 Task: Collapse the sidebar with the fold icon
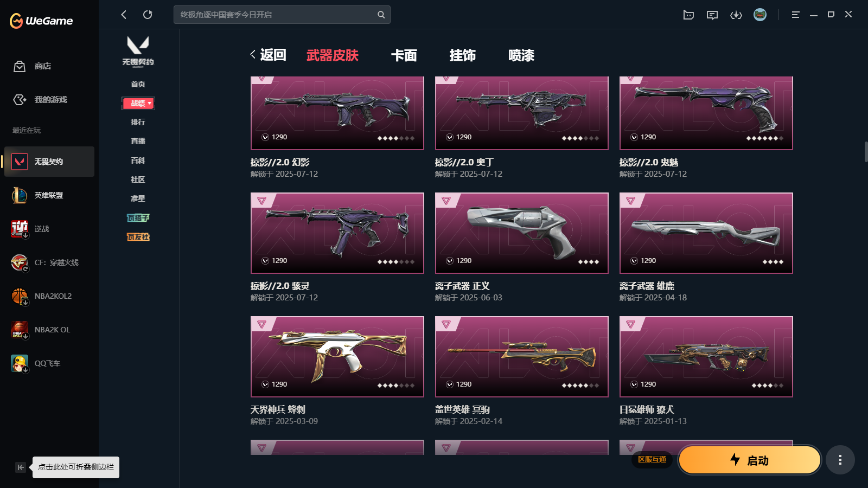click(x=21, y=467)
